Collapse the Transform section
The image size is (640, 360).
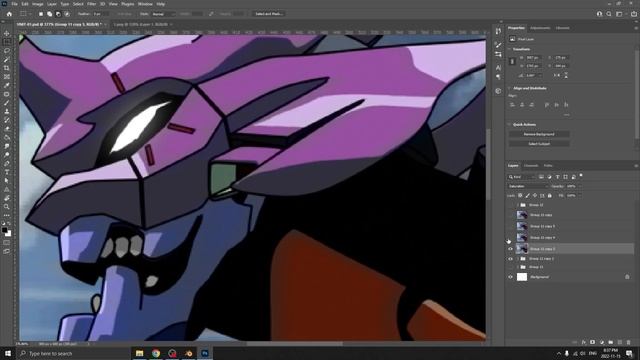(x=509, y=49)
